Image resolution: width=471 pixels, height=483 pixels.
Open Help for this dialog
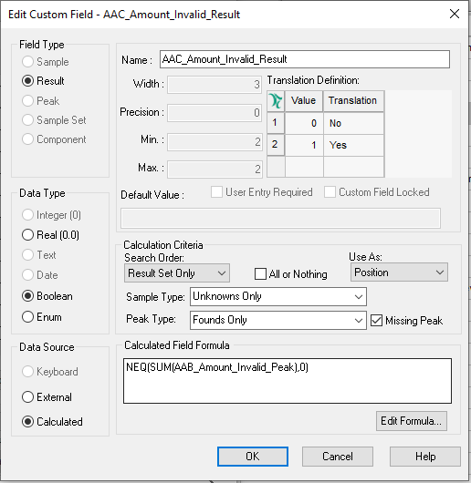425,456
